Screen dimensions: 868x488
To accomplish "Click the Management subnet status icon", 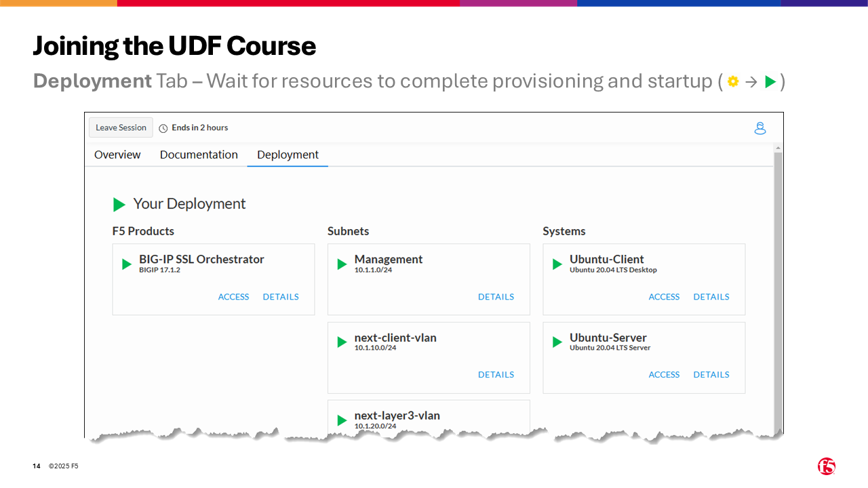I will (342, 264).
